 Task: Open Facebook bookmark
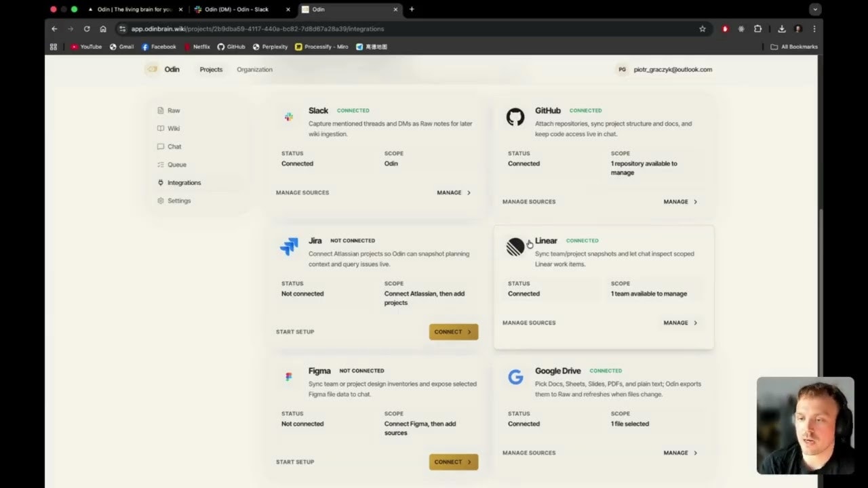point(159,47)
